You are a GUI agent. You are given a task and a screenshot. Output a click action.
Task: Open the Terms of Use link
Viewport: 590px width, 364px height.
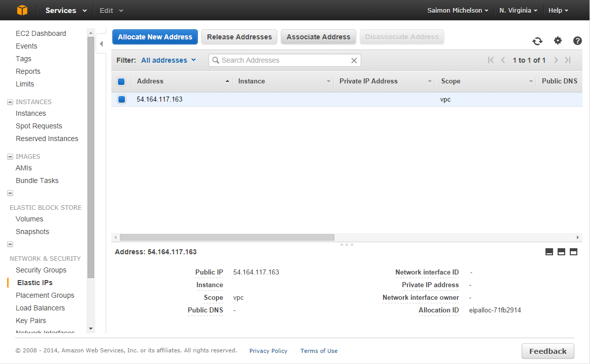pyautogui.click(x=319, y=351)
